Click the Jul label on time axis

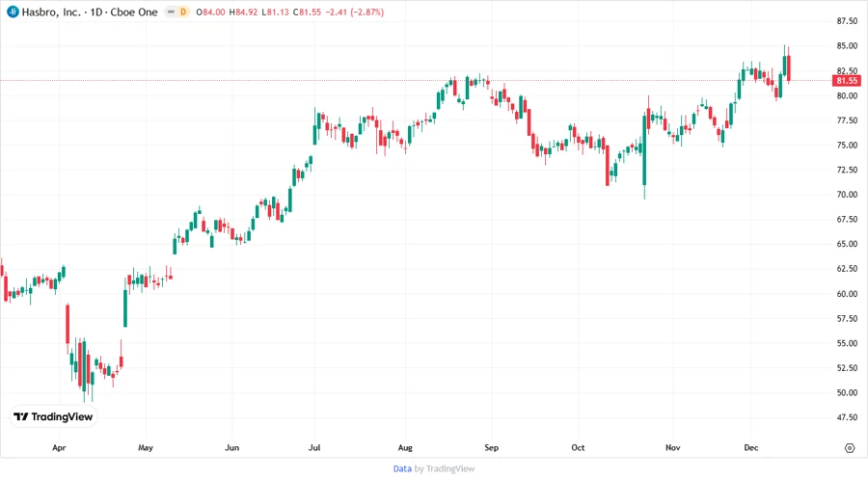(314, 448)
